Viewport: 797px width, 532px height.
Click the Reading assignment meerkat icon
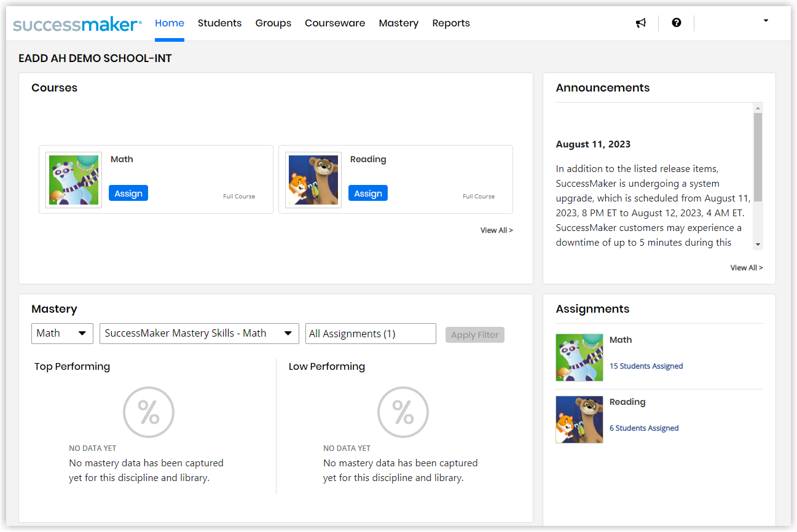pos(579,420)
